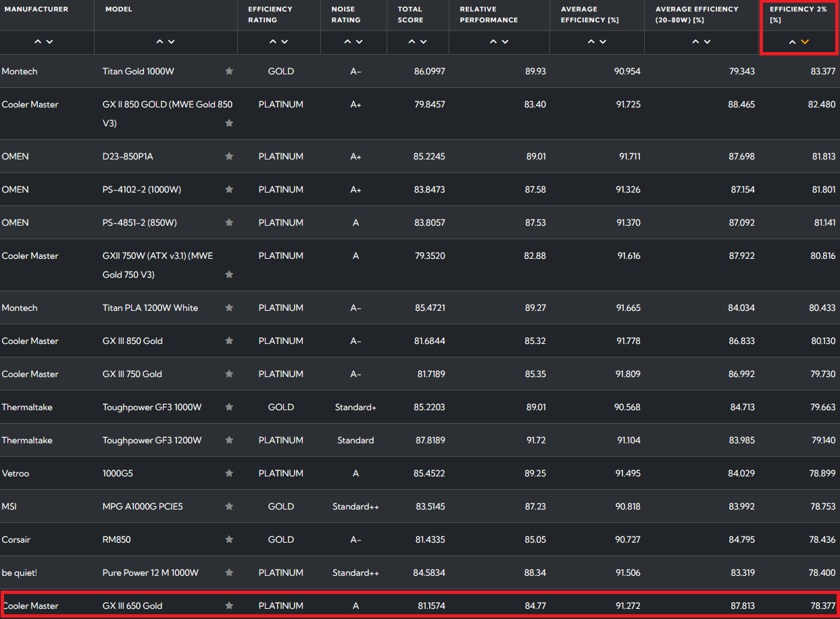Sort Total Score descending arrow
Screen dimensions: 840x619
423,42
